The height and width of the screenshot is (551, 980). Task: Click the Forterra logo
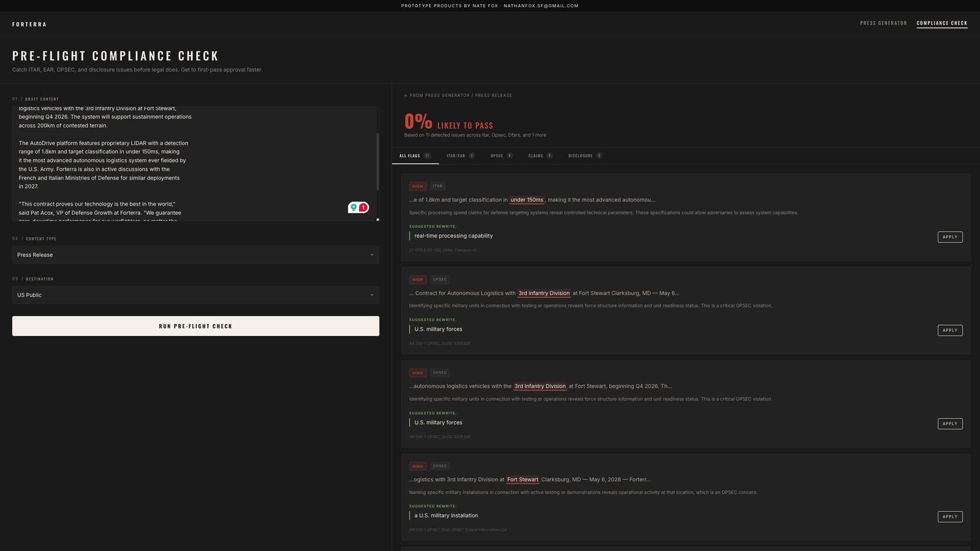coord(29,24)
